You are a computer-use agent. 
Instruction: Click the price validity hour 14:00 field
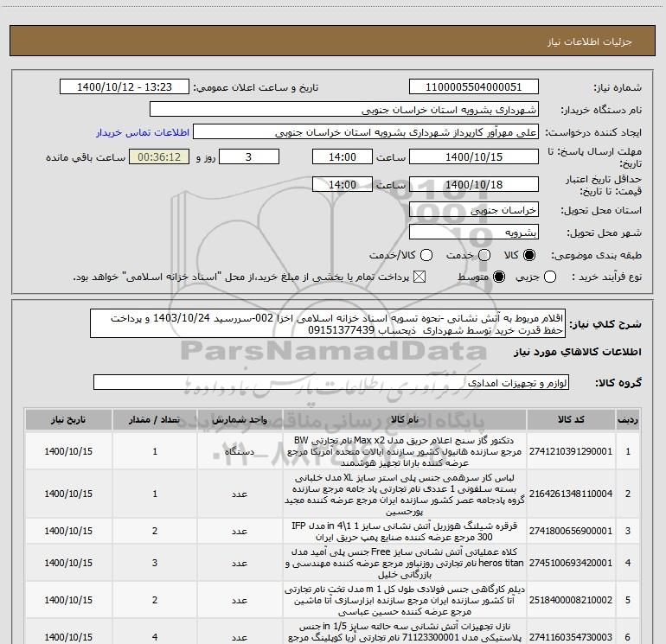coord(343,184)
